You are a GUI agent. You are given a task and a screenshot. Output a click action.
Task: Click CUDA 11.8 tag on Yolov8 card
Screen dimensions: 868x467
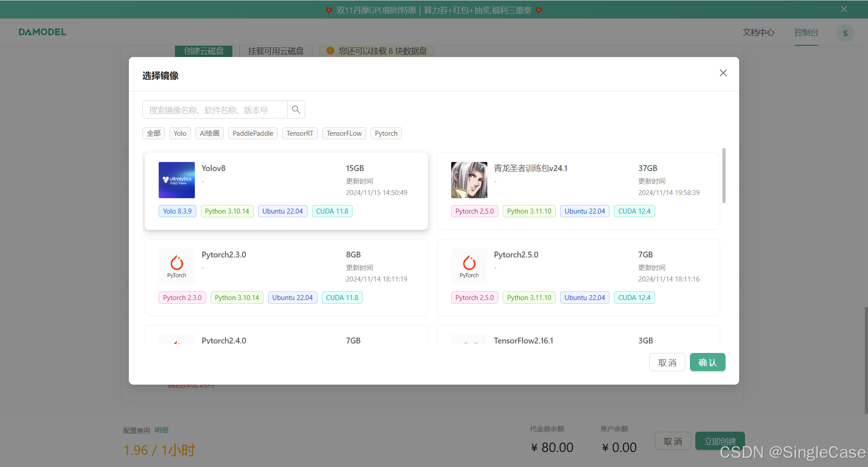[x=332, y=211]
